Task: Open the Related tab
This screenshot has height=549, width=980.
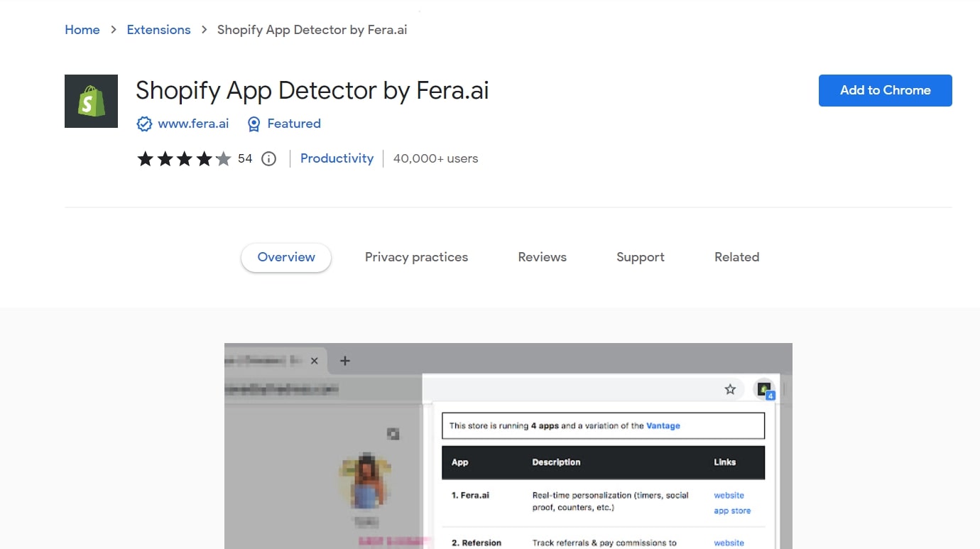Action: [x=736, y=257]
